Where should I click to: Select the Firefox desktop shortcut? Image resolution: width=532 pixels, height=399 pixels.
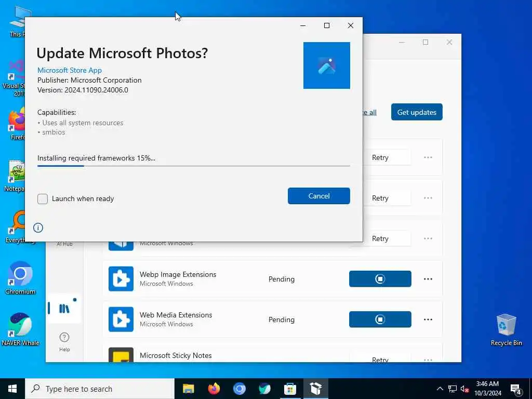[x=17, y=124]
